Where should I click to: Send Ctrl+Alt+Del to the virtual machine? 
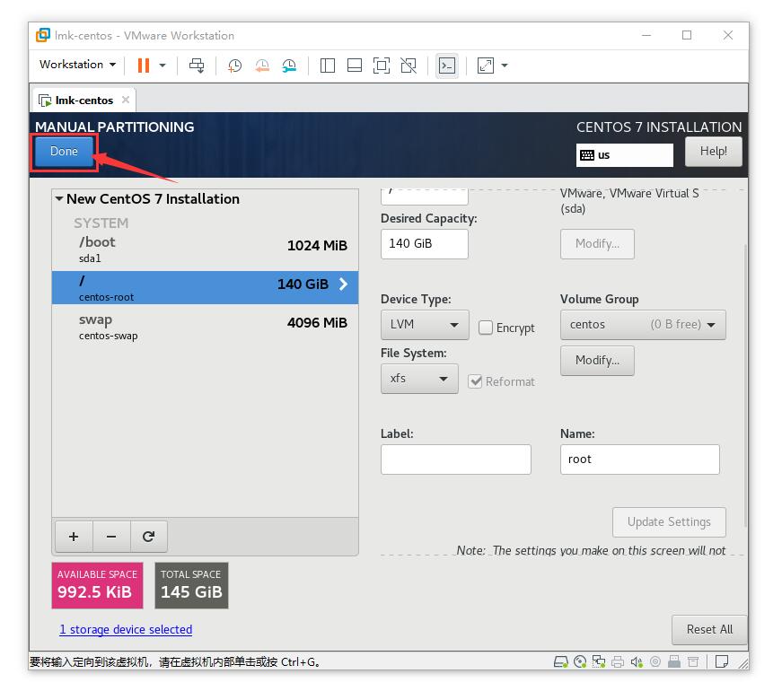197,66
